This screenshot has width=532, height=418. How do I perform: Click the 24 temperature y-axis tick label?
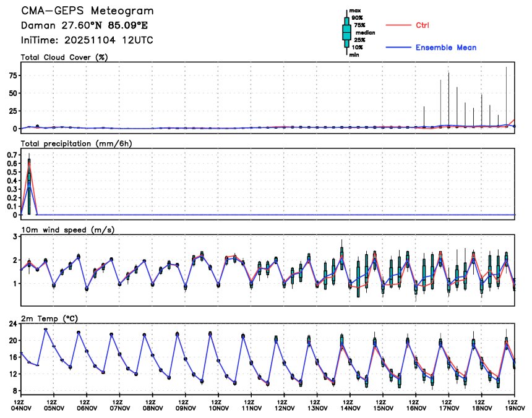(x=12, y=323)
